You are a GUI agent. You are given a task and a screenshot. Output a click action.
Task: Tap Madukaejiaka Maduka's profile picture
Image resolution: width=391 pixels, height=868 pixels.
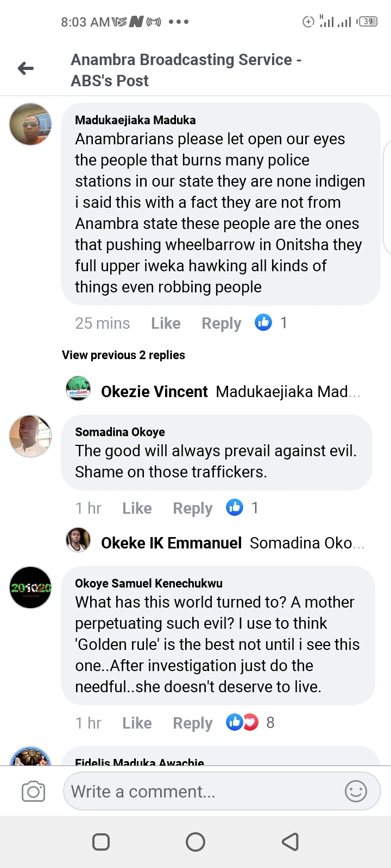pyautogui.click(x=30, y=124)
